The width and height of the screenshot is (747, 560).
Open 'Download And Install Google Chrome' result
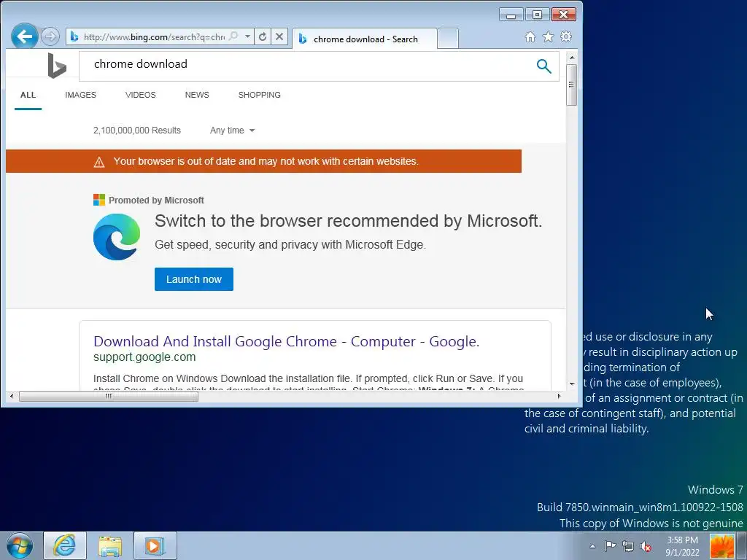[286, 341]
